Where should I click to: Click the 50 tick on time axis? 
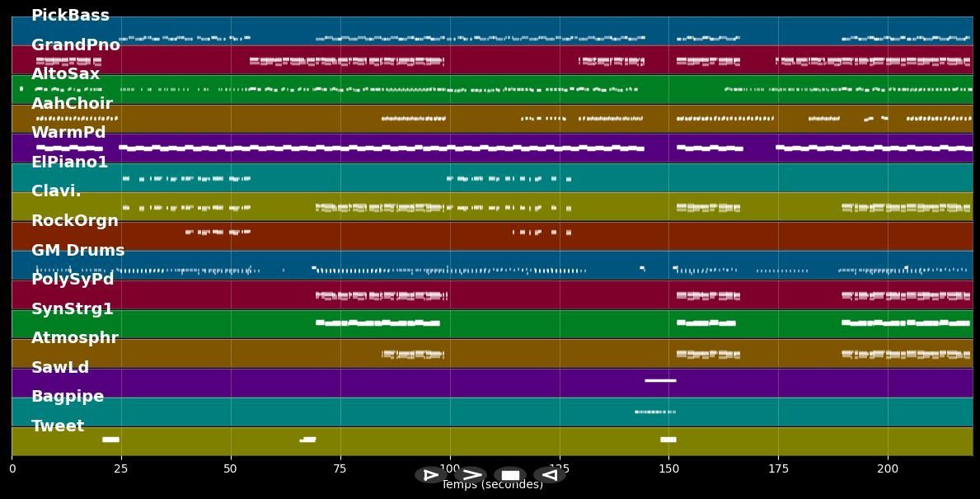coord(231,468)
